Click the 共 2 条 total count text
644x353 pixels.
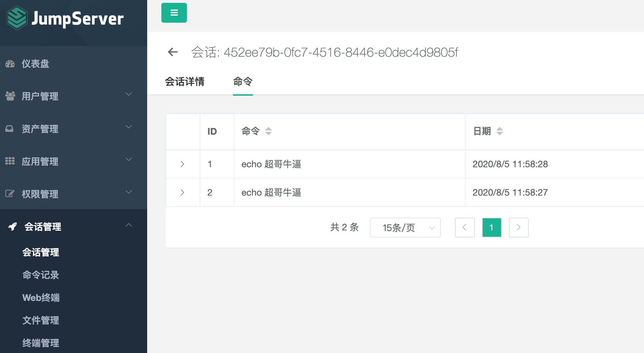tap(345, 227)
